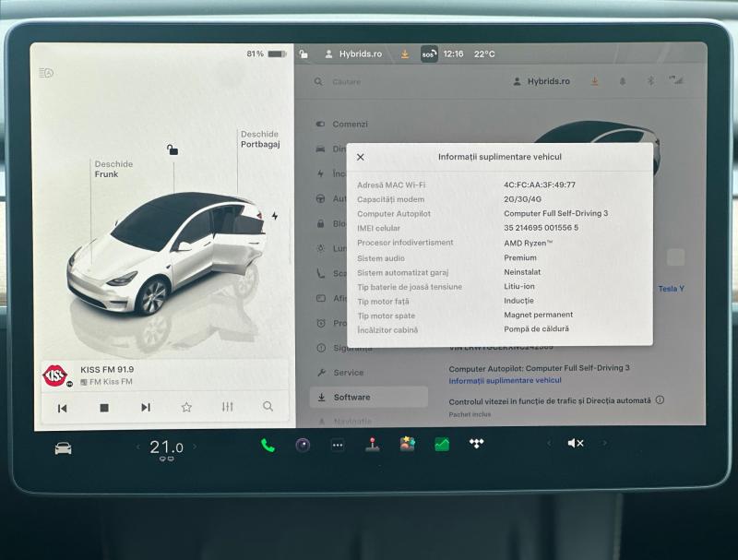Search media with the magnifier icon

[268, 406]
